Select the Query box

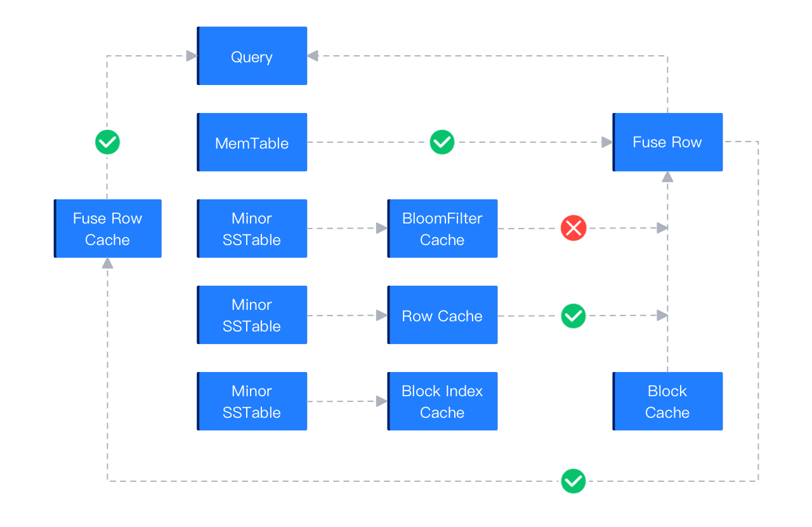point(252,56)
